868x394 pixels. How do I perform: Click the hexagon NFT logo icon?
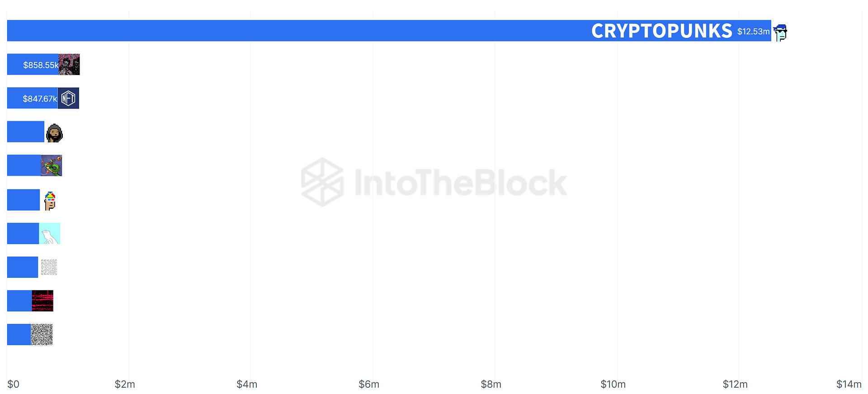[x=68, y=98]
